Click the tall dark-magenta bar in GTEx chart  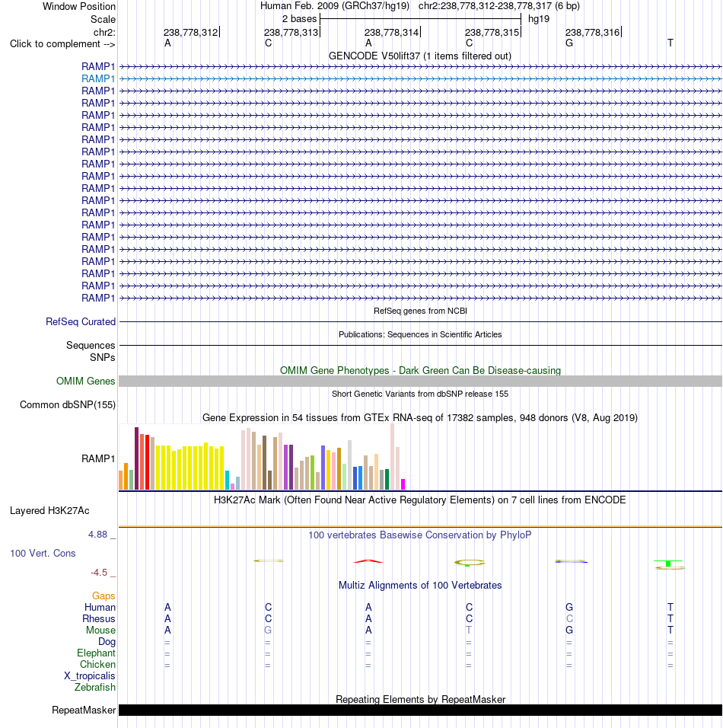(136, 458)
